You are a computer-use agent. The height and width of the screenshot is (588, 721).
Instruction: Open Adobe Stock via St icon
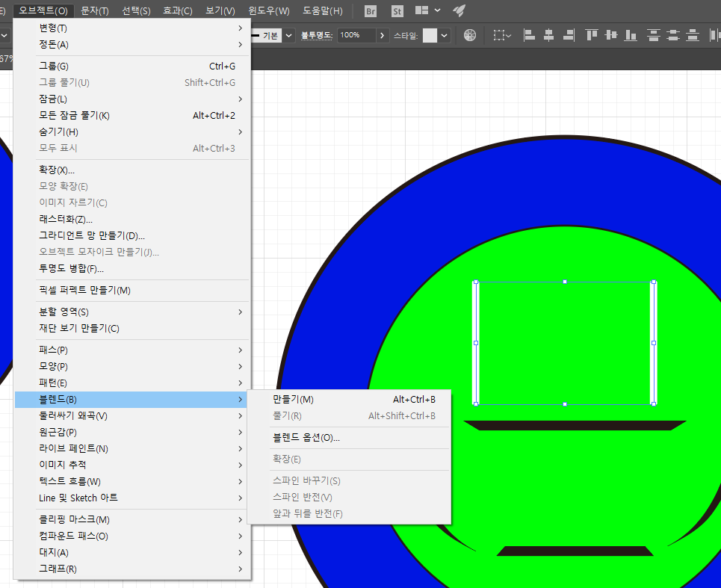(397, 11)
